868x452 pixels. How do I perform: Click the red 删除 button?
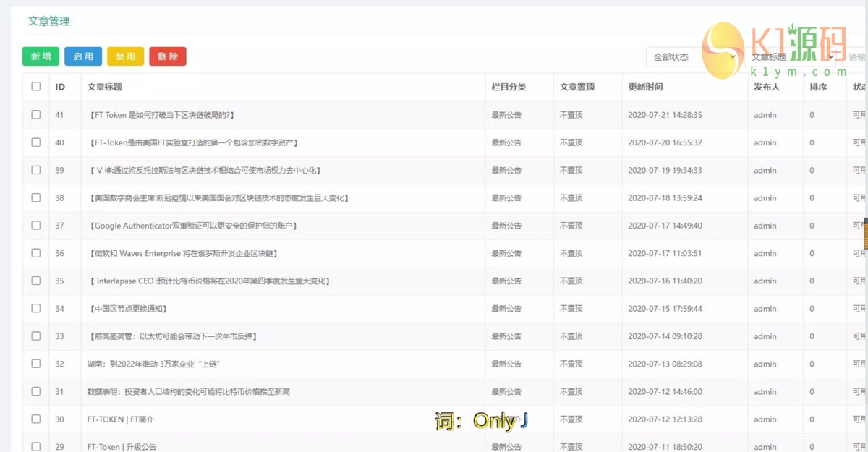pyautogui.click(x=168, y=56)
